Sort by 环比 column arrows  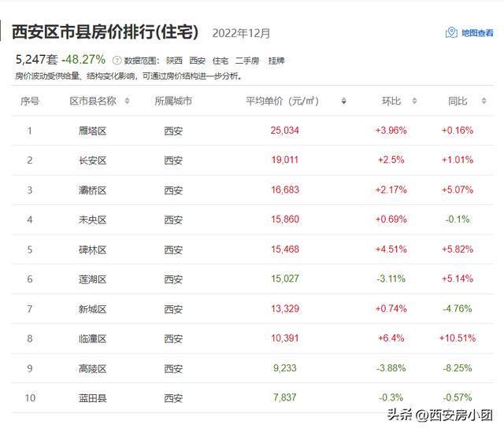414,101
